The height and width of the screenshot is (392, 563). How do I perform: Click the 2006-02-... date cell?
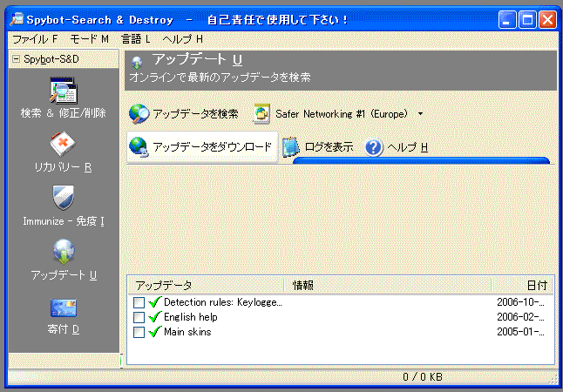click(520, 317)
